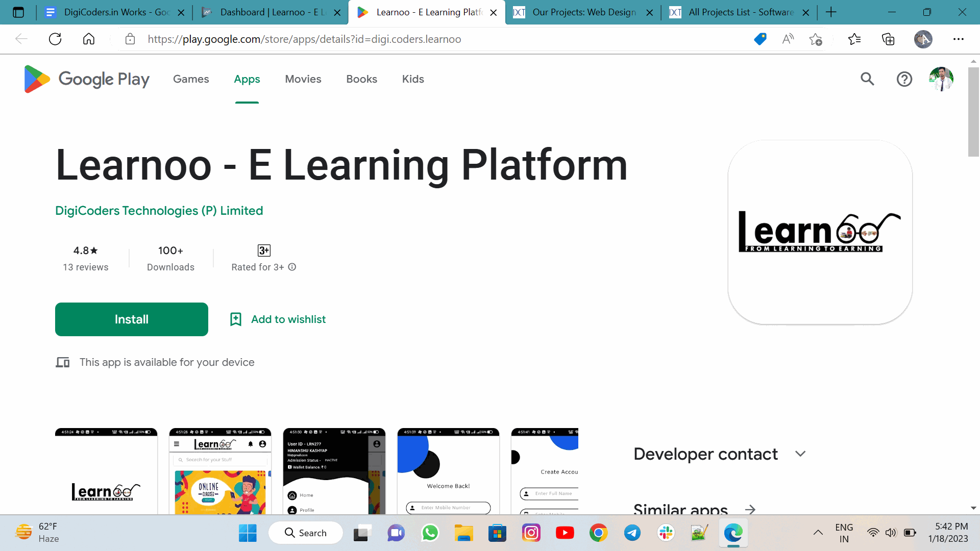Open Telegram from the taskbar

click(632, 533)
